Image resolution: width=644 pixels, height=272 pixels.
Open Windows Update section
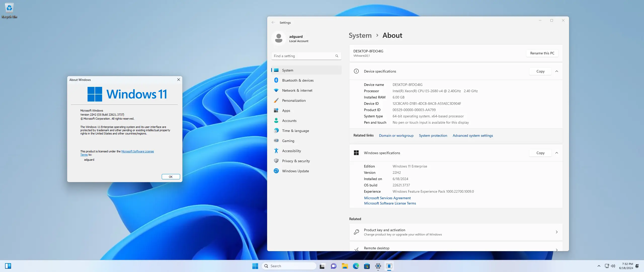(295, 171)
